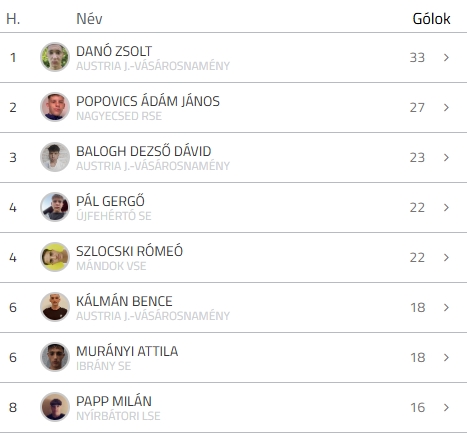This screenshot has height=443, width=467.
Task: Expand Papp Milán row chevron
Action: click(x=446, y=407)
